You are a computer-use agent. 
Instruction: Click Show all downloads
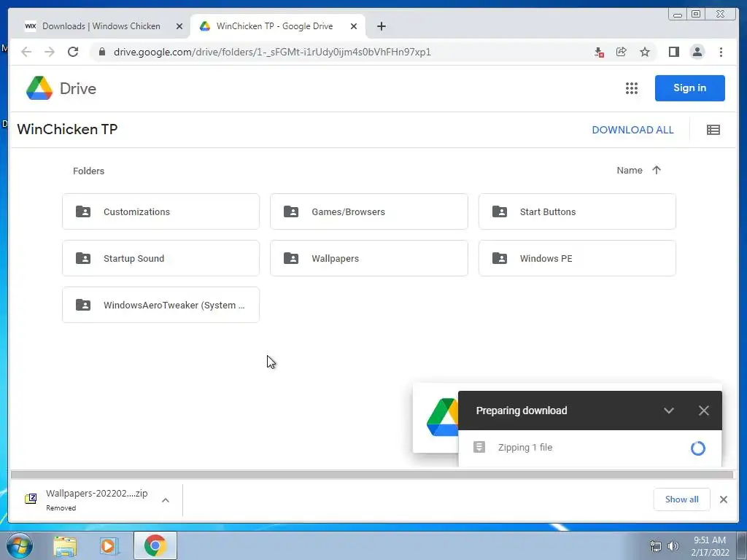click(x=682, y=499)
